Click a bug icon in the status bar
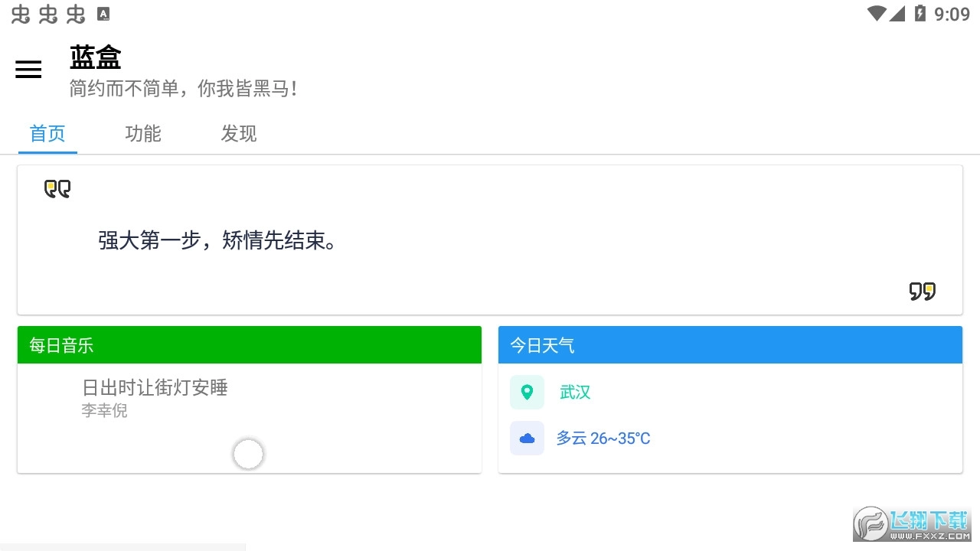980x551 pixels. coord(21,13)
